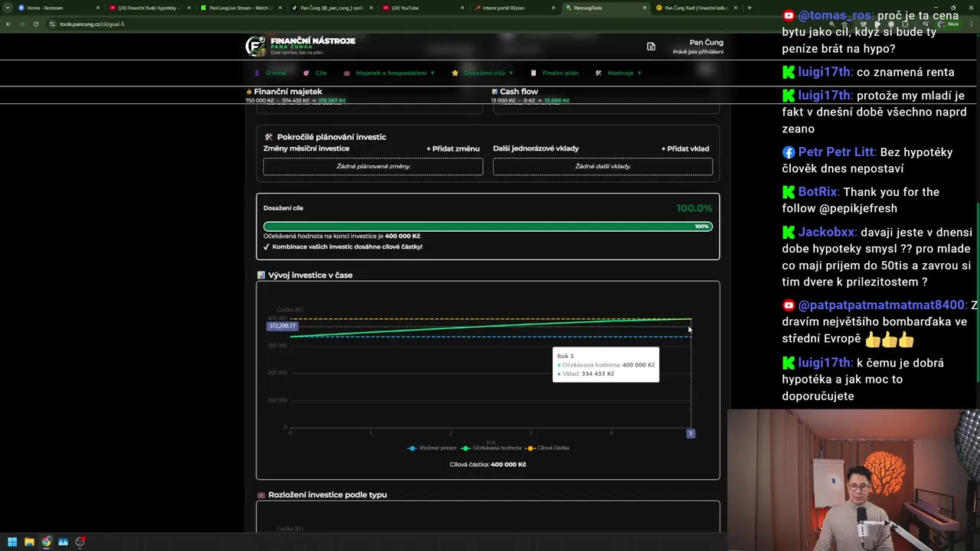Open a new browser tab
This screenshot has height=551, width=980.
[x=749, y=8]
